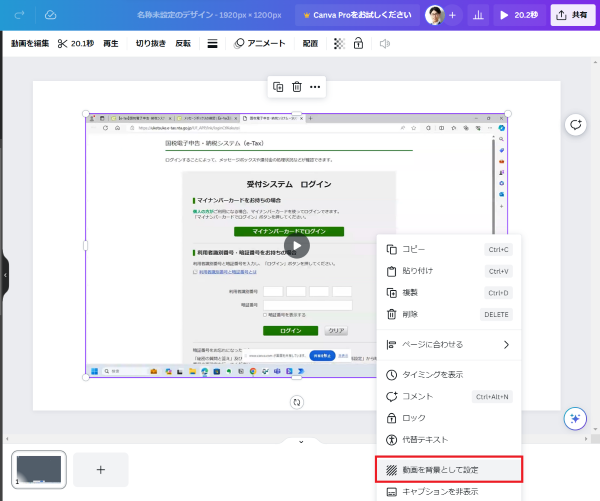Click the top-right corner handle of the video
This screenshot has height=501, width=600.
coord(508,114)
